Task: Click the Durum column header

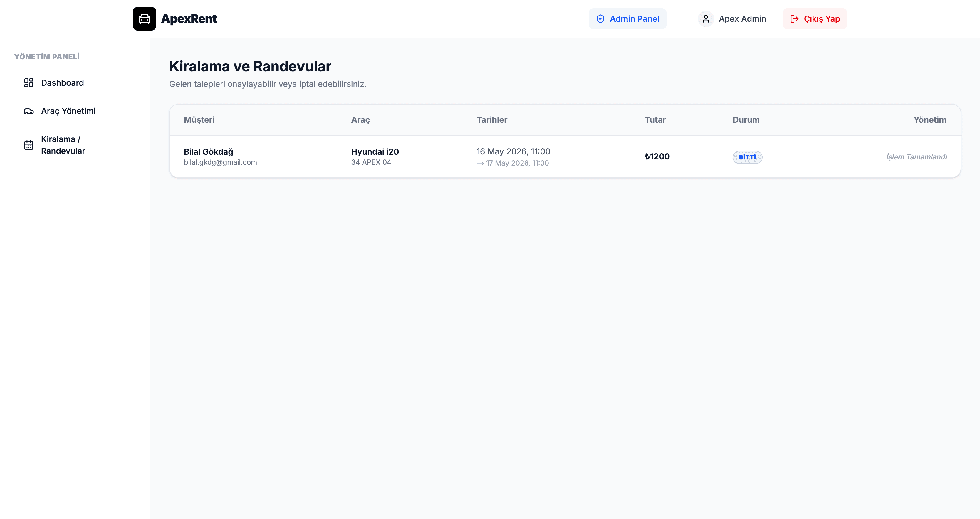Action: click(746, 120)
